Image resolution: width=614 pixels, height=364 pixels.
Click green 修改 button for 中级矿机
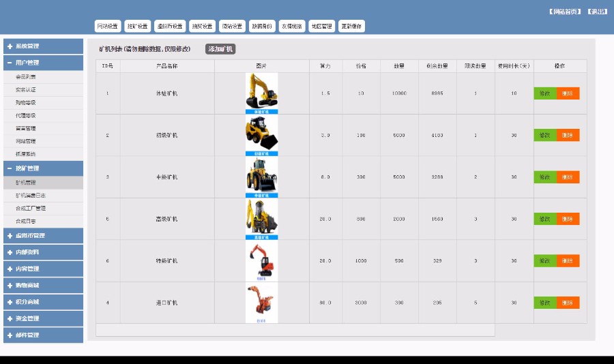[545, 177]
